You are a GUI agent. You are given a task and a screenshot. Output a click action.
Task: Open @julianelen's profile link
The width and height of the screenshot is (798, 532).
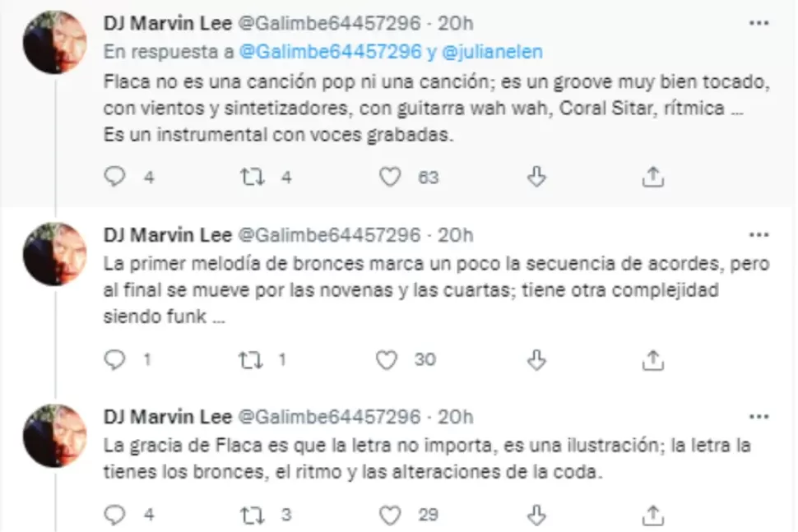492,51
